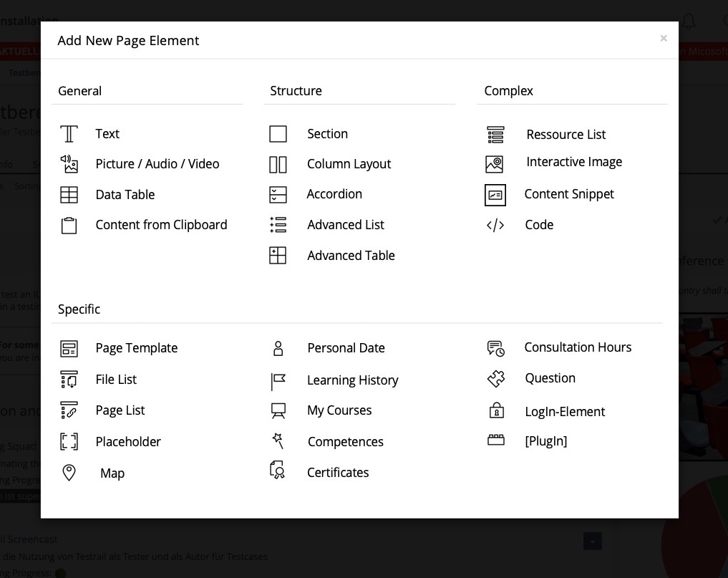
Task: Add a Page Template element
Action: point(136,348)
